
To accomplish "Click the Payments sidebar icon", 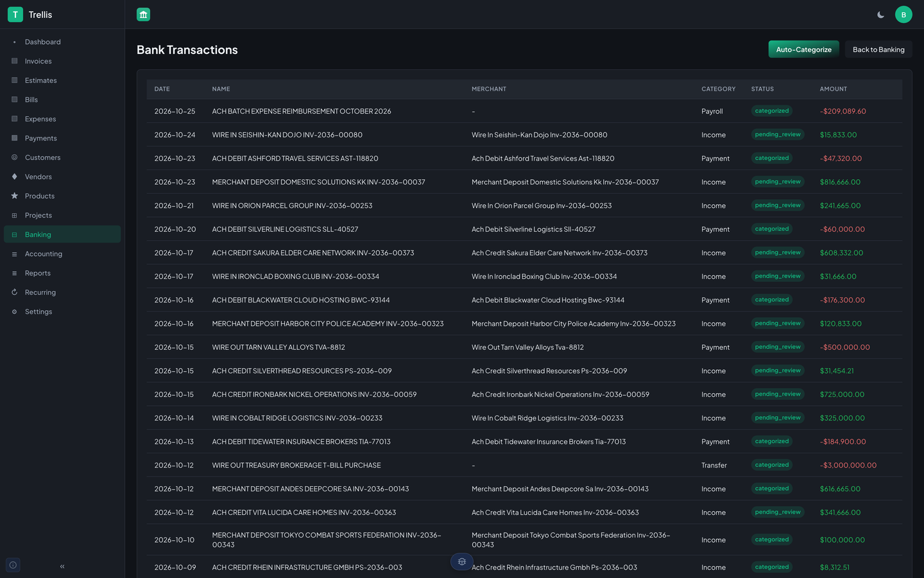I will click(15, 138).
